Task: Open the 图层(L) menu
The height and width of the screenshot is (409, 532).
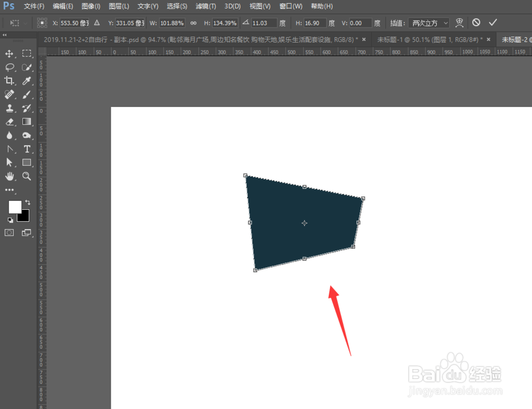Action: [x=119, y=6]
